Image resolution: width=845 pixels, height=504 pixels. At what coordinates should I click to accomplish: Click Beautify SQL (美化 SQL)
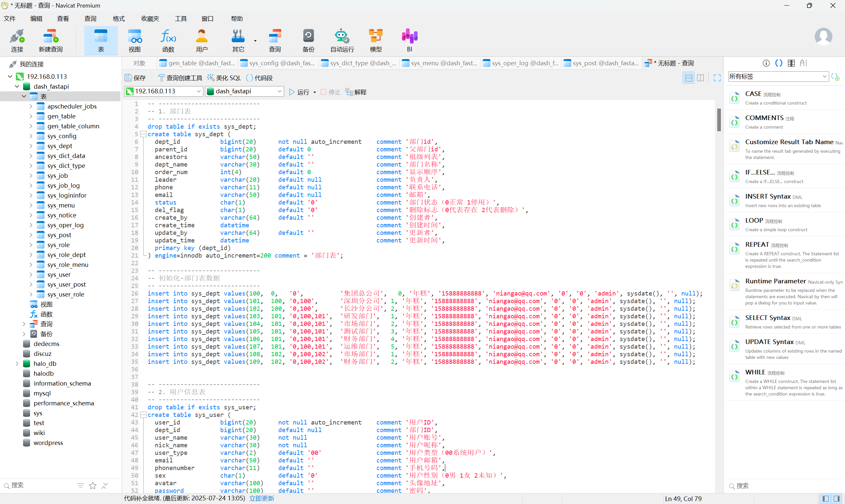[x=224, y=78]
